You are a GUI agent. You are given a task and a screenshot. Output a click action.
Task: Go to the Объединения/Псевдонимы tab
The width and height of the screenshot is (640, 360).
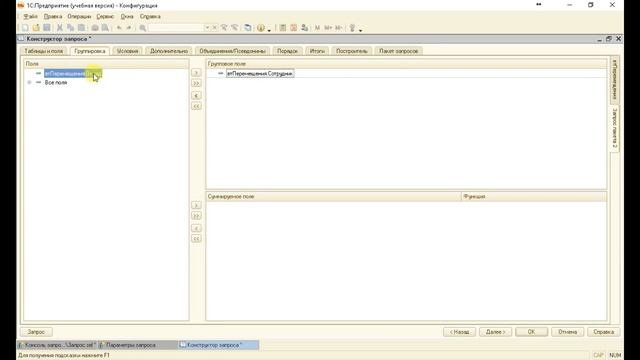pos(232,51)
